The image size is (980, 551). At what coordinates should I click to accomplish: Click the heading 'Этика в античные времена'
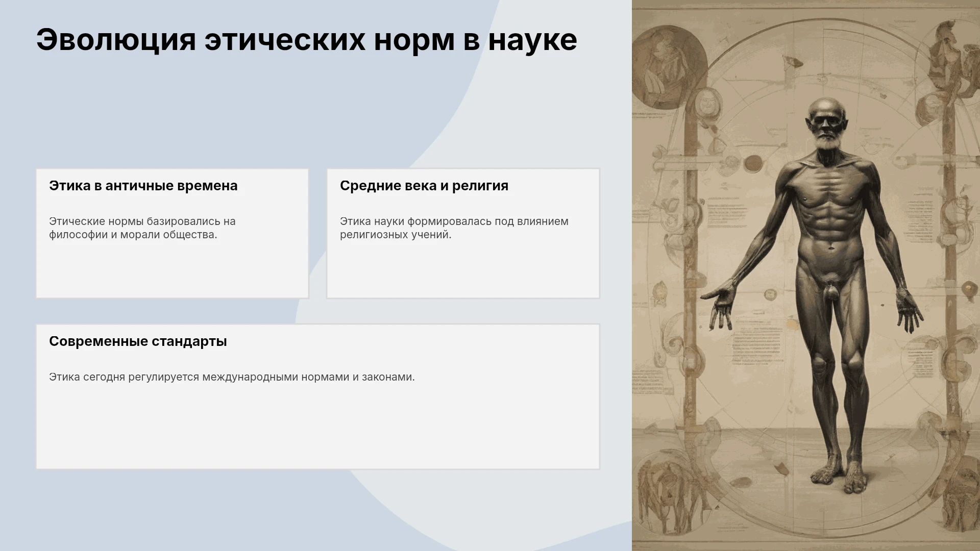143,186
